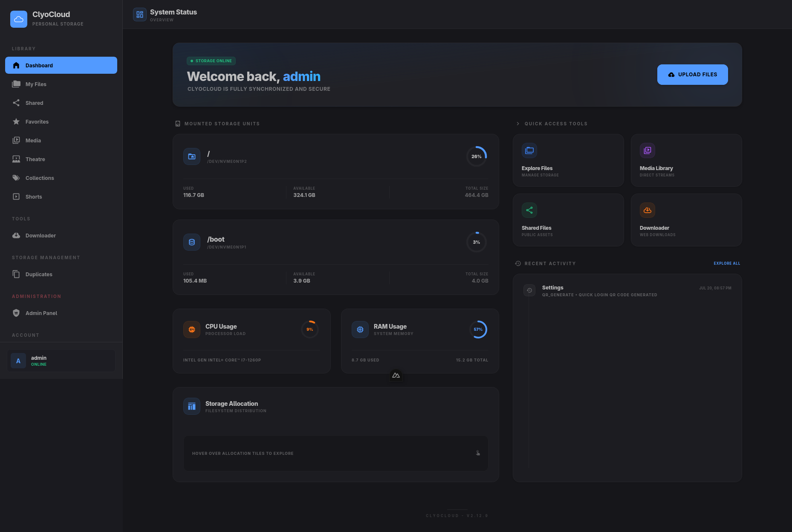Screen dimensions: 792x532
Task: Click the 3.9 GB available value
Action: click(x=302, y=281)
